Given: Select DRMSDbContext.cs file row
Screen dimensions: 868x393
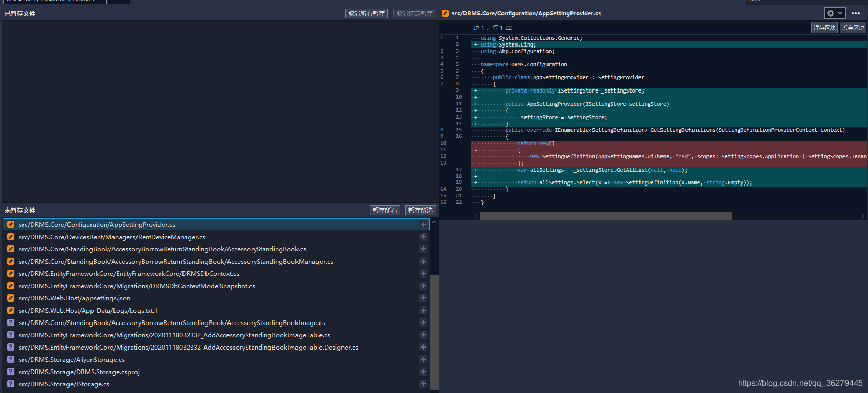Looking at the screenshot, I should tap(216, 273).
